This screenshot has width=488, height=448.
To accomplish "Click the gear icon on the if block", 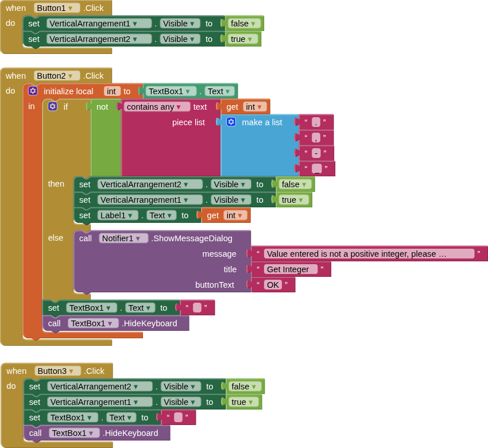I will pos(52,106).
